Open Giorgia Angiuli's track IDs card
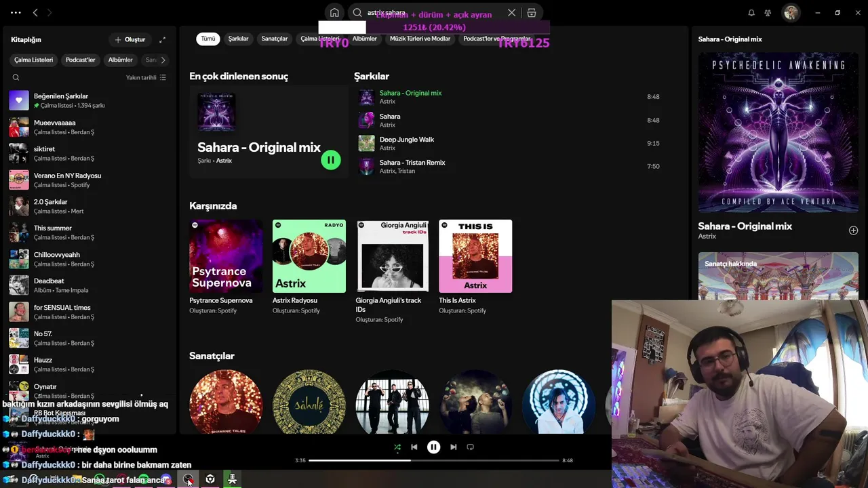868x488 pixels. point(392,271)
